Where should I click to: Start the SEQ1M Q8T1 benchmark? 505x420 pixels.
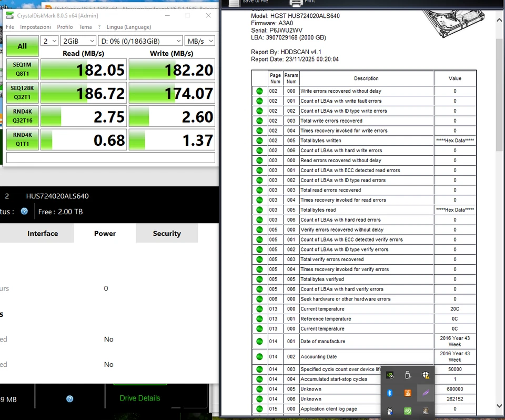[x=22, y=69]
